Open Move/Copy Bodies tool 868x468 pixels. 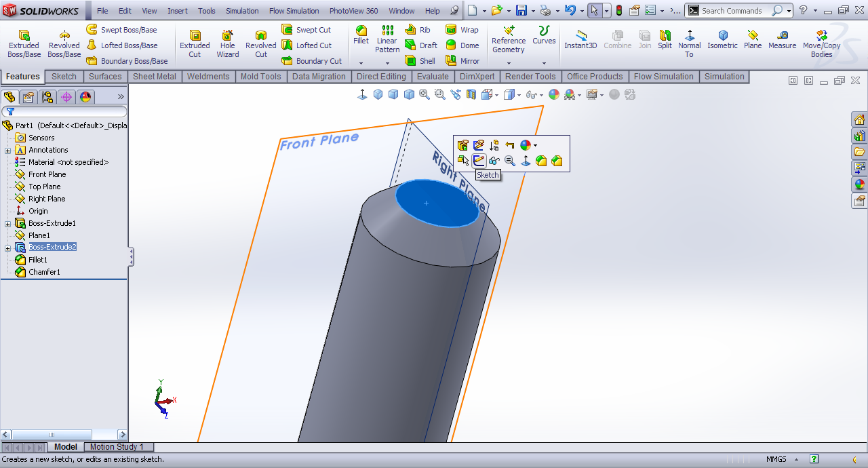click(x=821, y=44)
